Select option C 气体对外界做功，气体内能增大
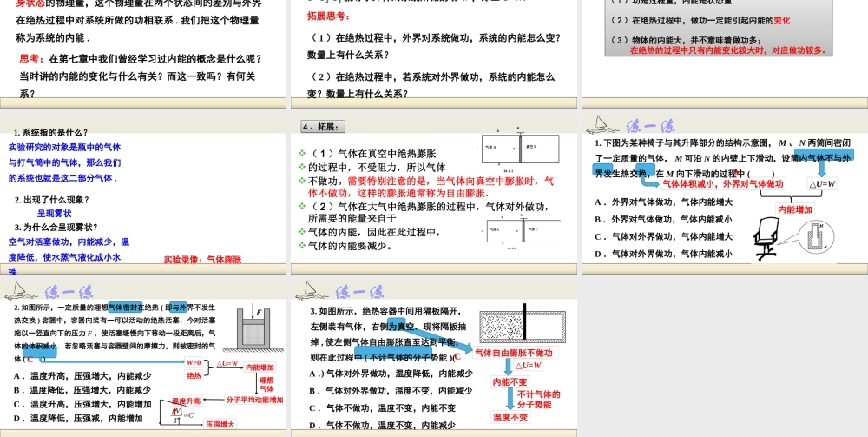This screenshot has height=437, width=868. click(x=664, y=236)
